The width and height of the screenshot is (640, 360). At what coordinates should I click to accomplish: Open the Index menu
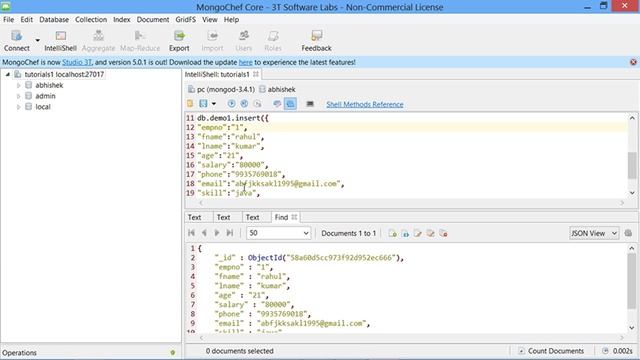[x=122, y=20]
